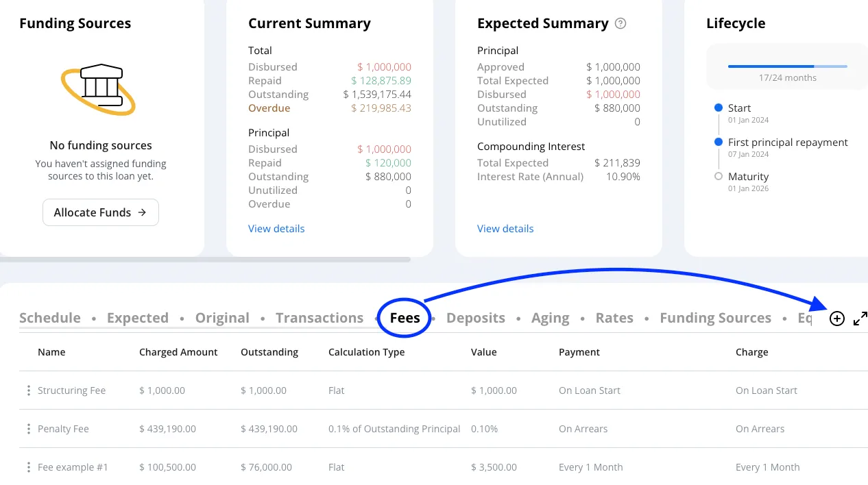Click First principal repayment milestone dot
Screen dimensions: 868x485
[x=719, y=142]
